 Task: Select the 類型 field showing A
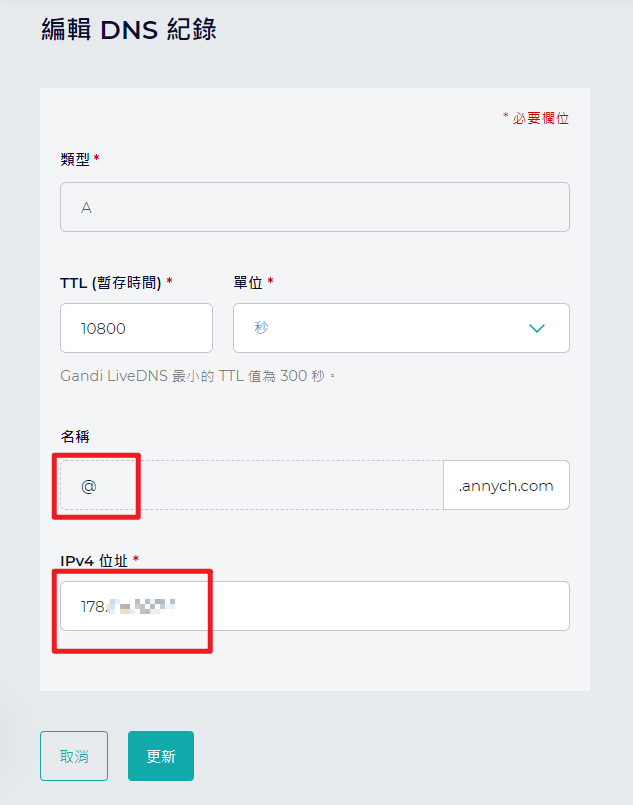point(315,207)
